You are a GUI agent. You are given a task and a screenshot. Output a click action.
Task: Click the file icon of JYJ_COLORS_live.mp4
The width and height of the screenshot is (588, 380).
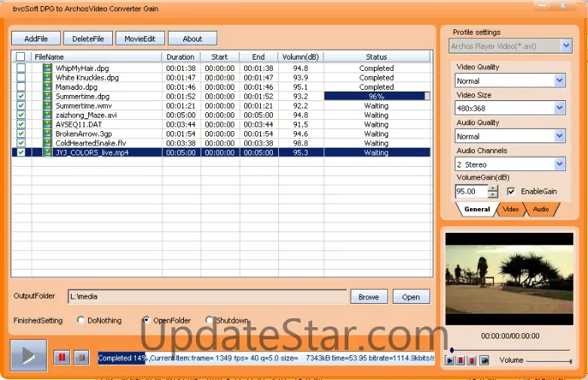pyautogui.click(x=47, y=152)
